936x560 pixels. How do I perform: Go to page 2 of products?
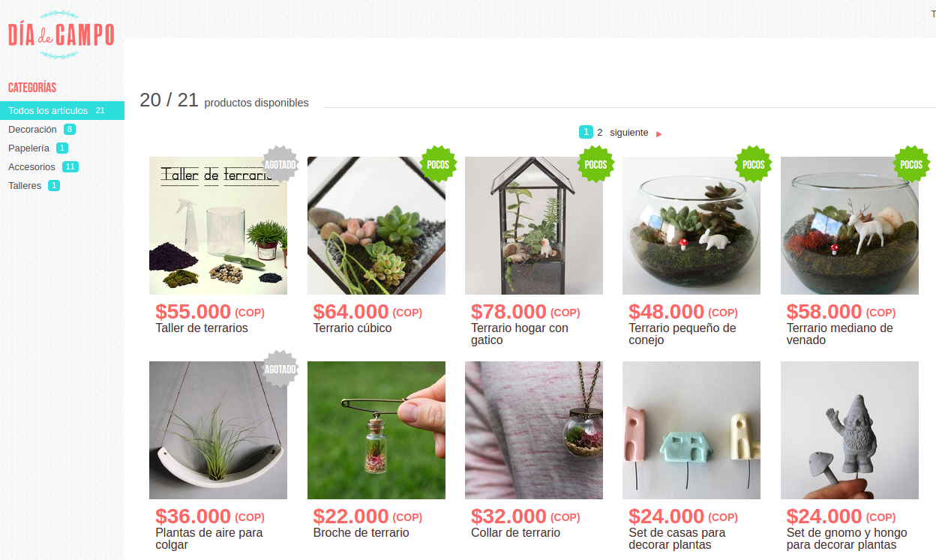(x=600, y=132)
